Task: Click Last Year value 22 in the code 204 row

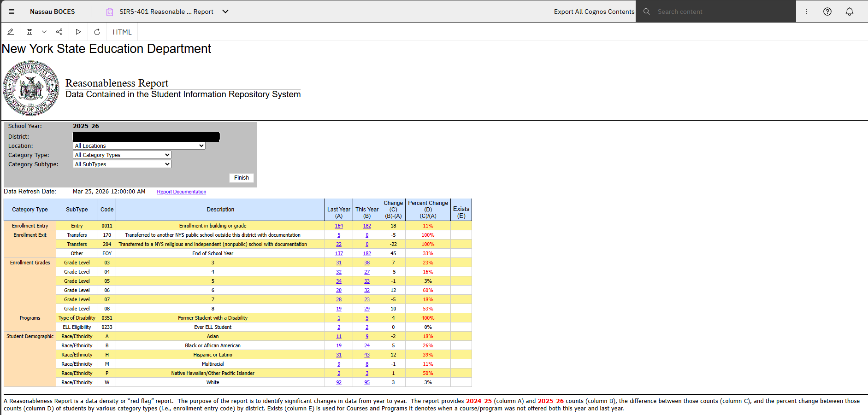Action: point(339,244)
